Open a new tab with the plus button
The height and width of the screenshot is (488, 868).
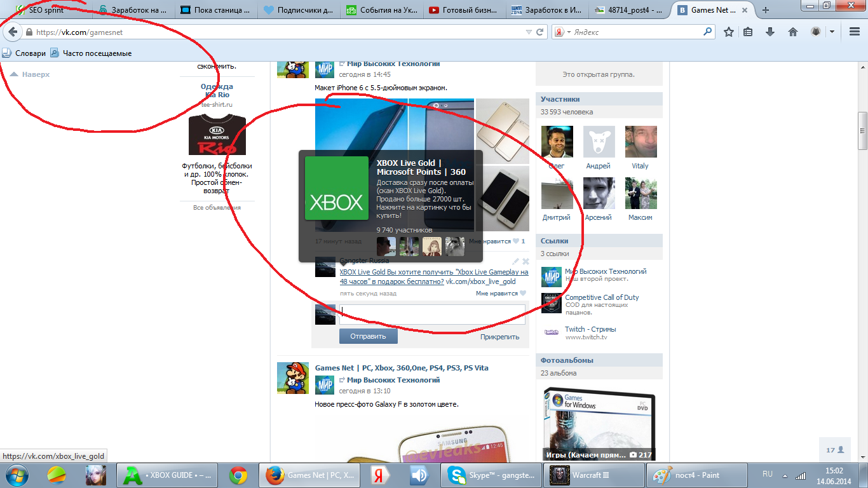click(766, 10)
